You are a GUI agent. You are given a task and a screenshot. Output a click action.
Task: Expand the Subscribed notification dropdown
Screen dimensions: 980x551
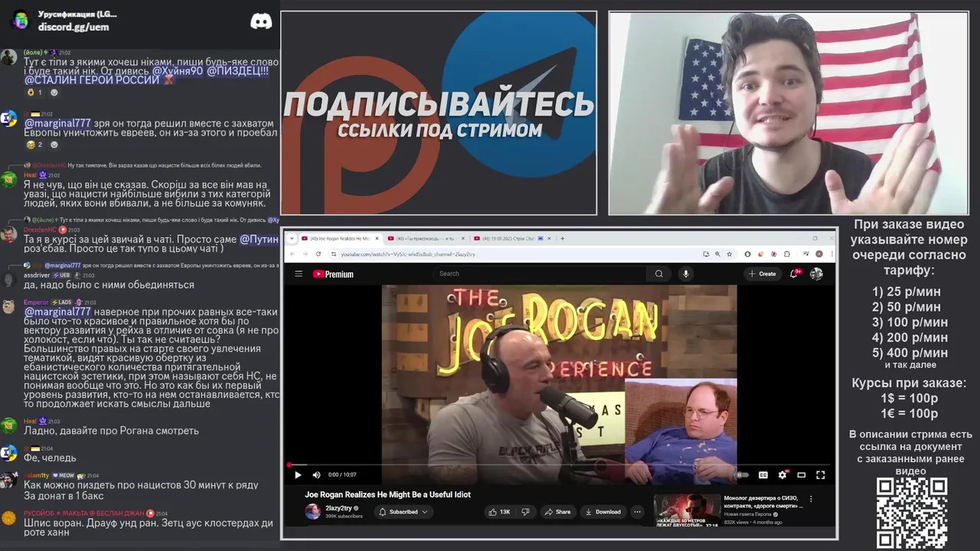pos(403,511)
